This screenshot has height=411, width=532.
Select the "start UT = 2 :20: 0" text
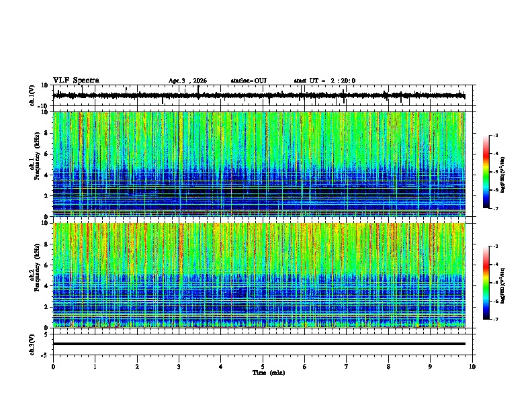[x=324, y=81]
